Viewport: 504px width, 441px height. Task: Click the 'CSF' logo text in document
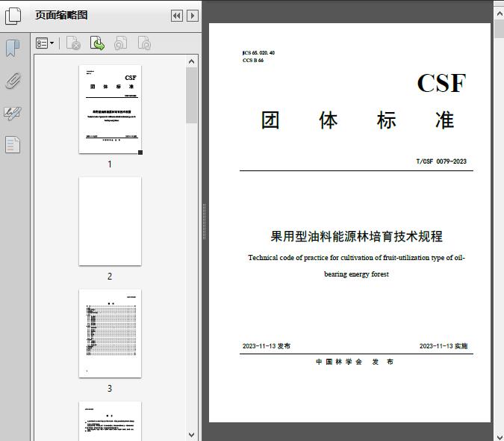pyautogui.click(x=441, y=83)
